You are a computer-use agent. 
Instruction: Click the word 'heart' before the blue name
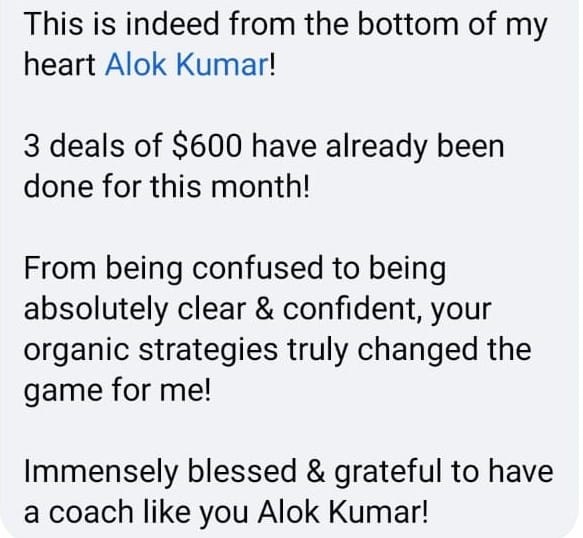pos(60,64)
